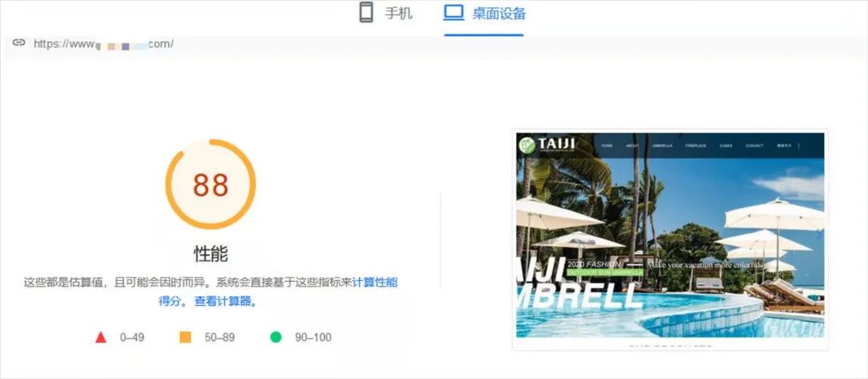The width and height of the screenshot is (868, 379).
Task: Click the TAIJI logo in website preview
Action: pyautogui.click(x=547, y=145)
